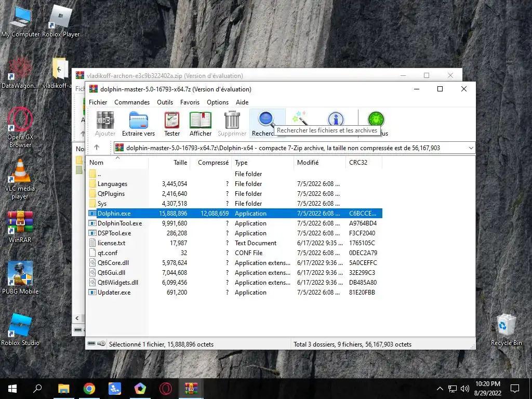The width and height of the screenshot is (532, 399).
Task: Click the Tester toolbar icon
Action: click(x=172, y=121)
